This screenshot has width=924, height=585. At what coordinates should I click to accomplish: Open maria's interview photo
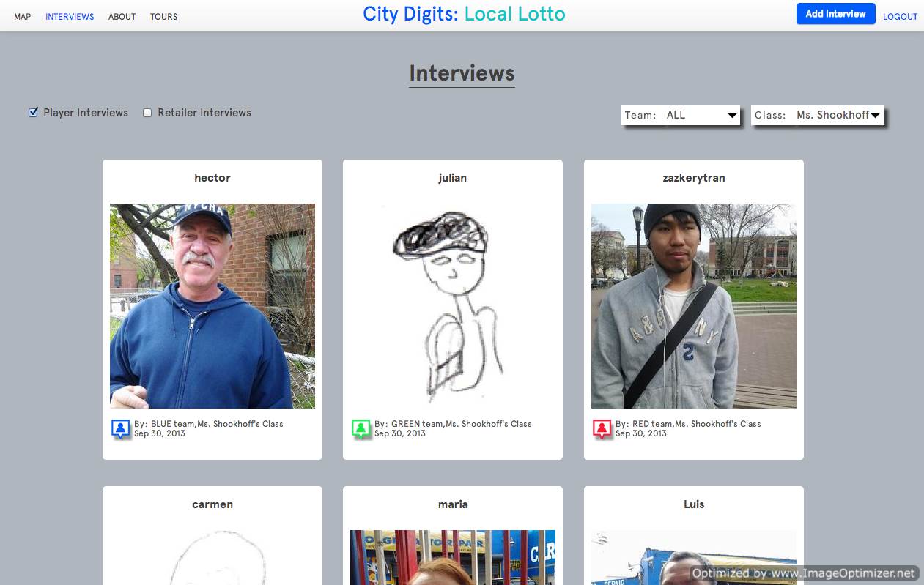click(453, 557)
